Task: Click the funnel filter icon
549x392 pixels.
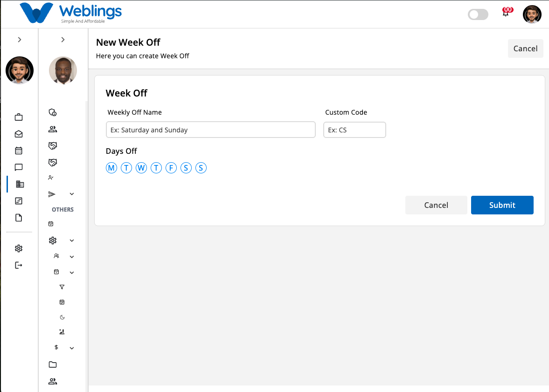Action: 62,287
